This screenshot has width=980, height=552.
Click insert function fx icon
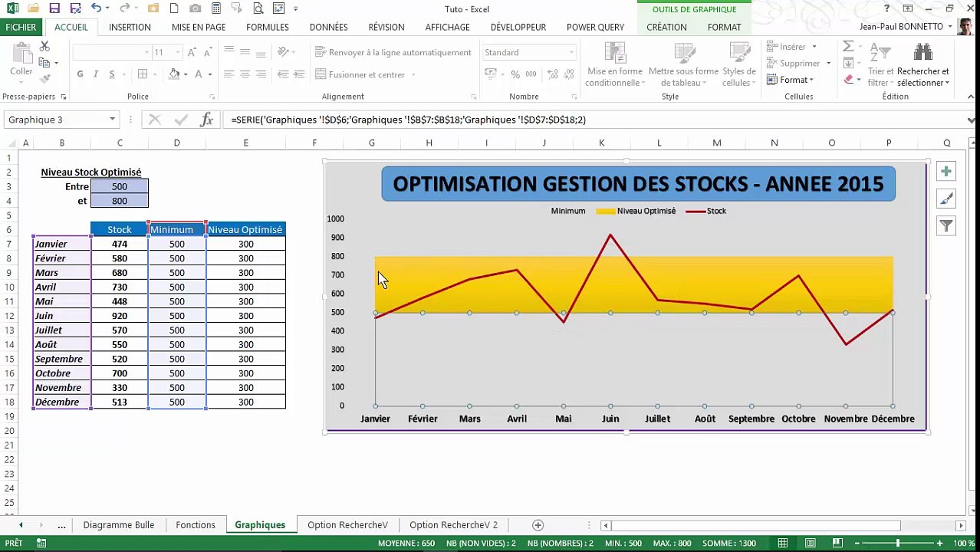click(206, 120)
